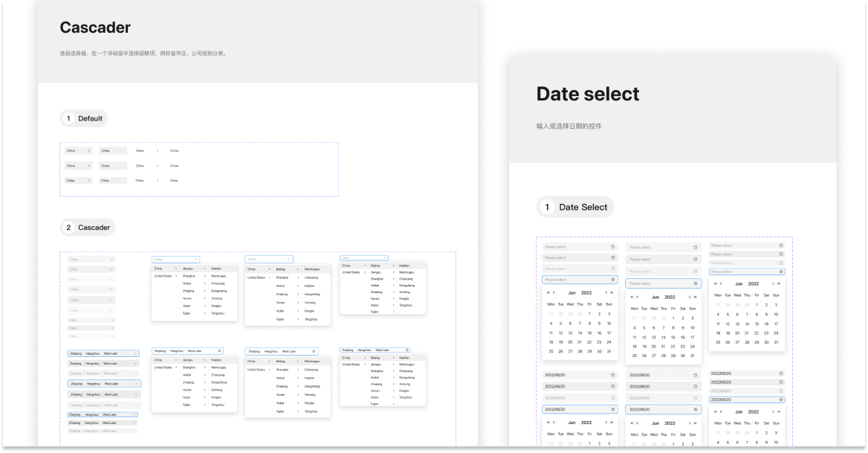868x453 pixels.
Task: Go to previous month in middle top calendar
Action: [x=637, y=297]
